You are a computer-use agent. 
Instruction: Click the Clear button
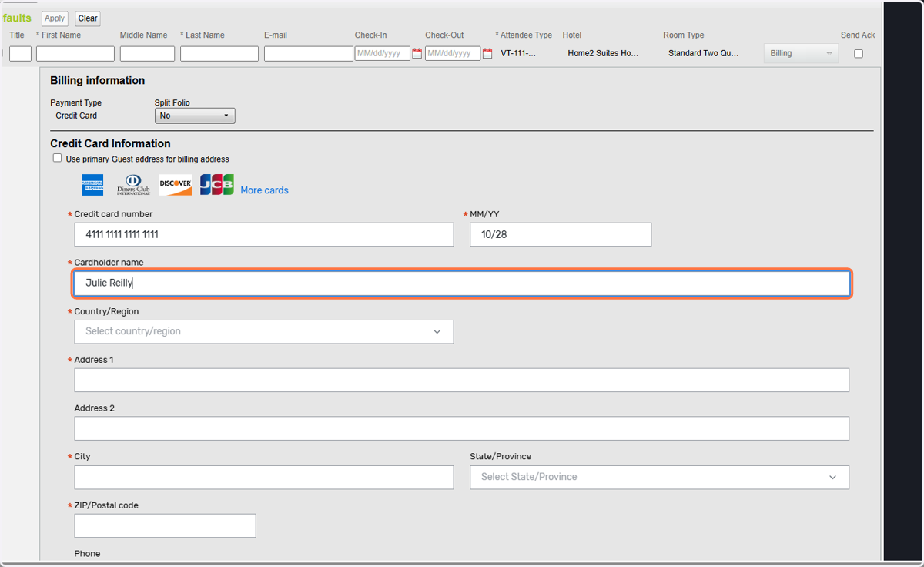click(x=88, y=18)
